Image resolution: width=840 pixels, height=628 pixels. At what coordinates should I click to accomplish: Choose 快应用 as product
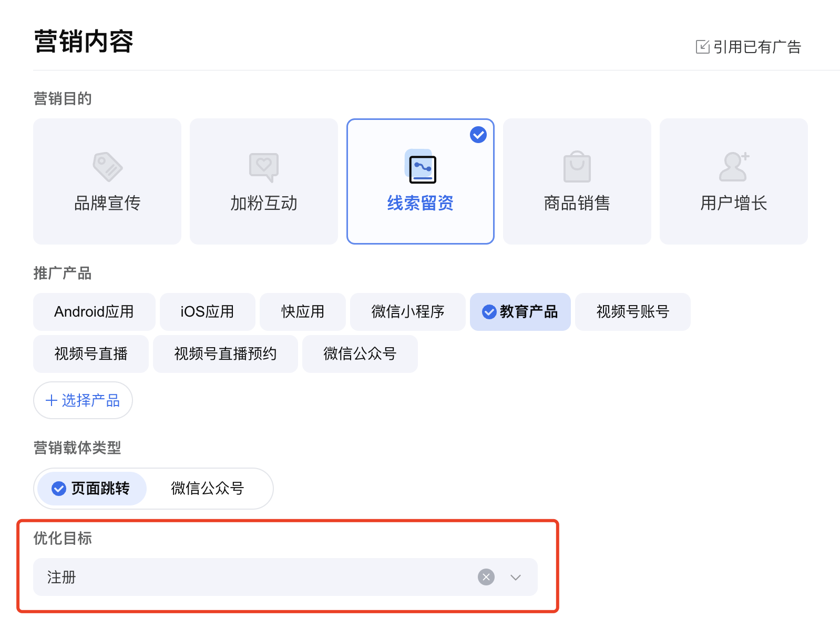click(303, 312)
